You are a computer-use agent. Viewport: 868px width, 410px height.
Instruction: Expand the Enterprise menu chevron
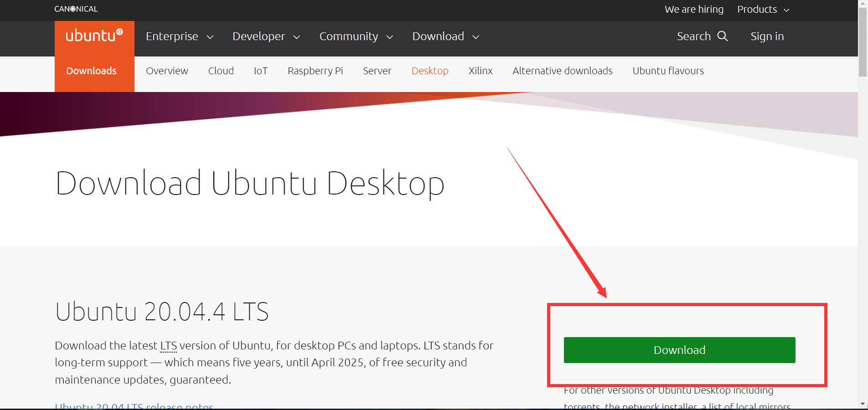click(x=210, y=37)
